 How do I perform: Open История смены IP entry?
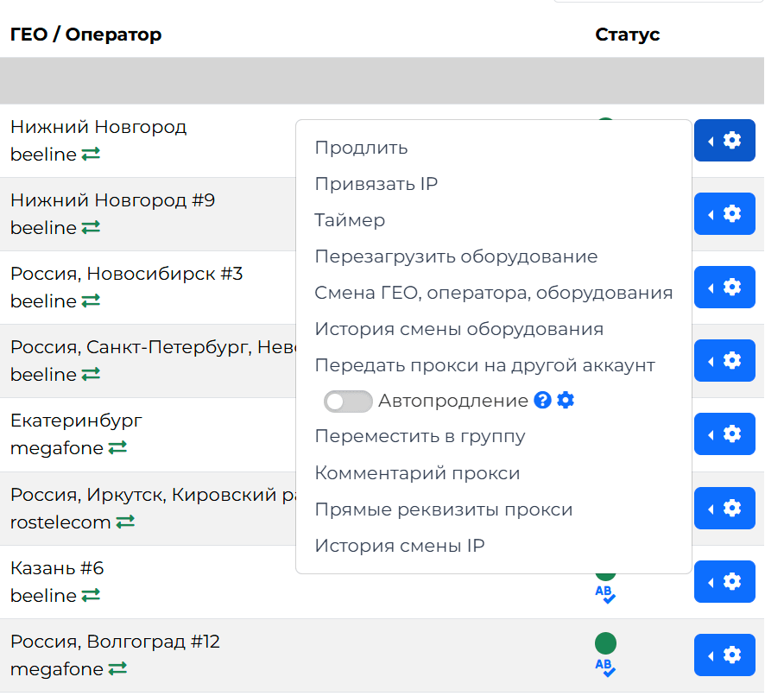[399, 546]
